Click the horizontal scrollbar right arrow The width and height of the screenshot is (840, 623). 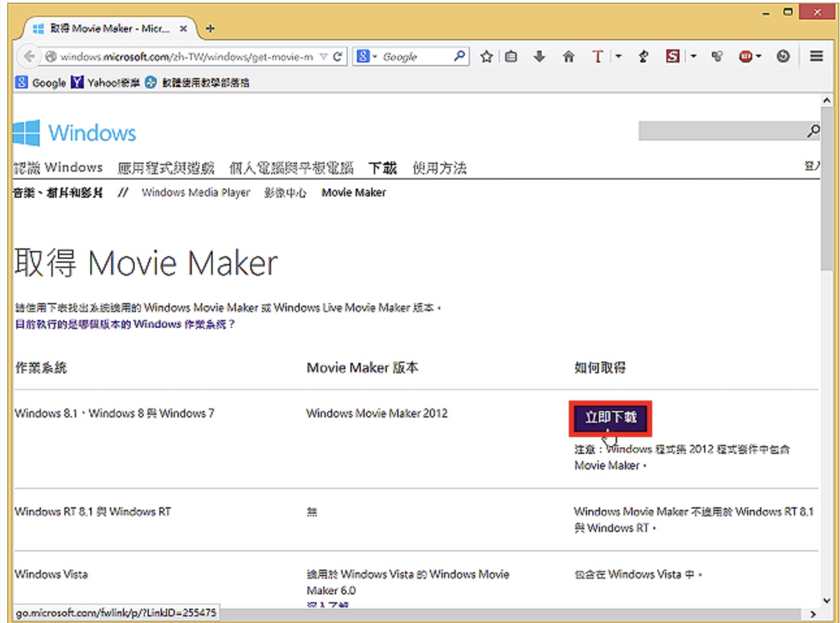click(x=813, y=614)
